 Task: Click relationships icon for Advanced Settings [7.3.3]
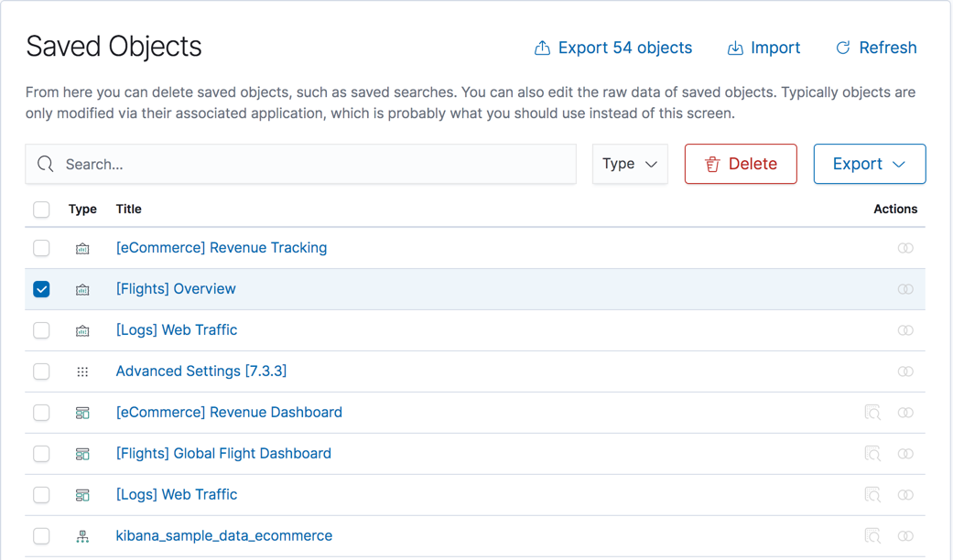point(905,372)
